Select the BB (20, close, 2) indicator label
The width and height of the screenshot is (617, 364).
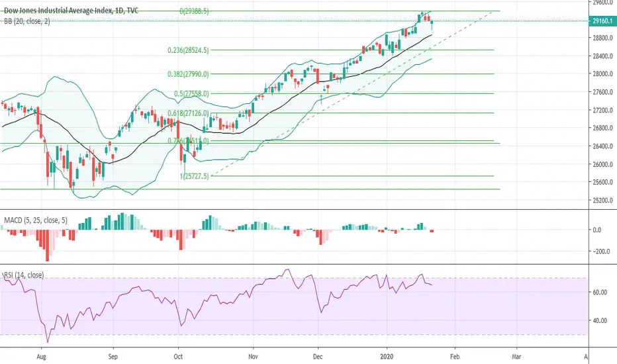click(27, 21)
